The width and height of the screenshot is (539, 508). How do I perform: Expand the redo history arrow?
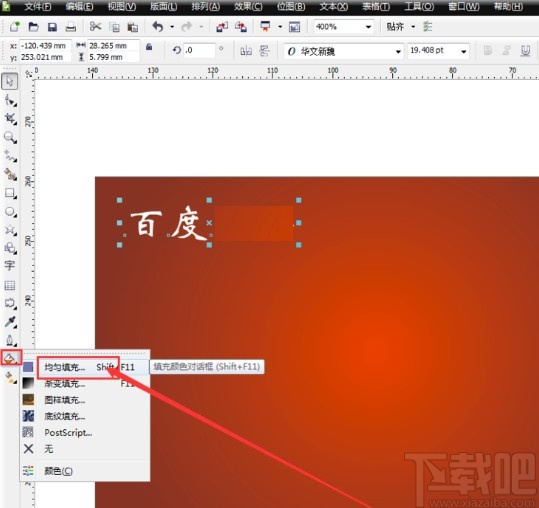point(201,27)
